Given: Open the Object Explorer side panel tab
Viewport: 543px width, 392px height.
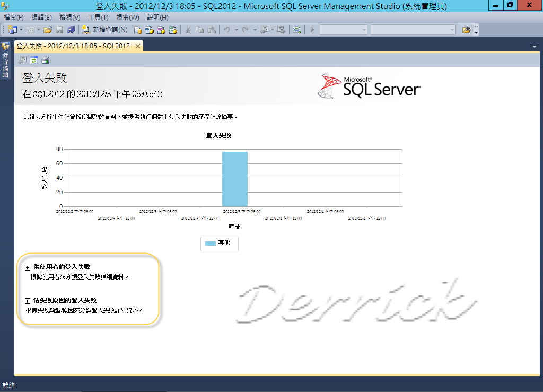Looking at the screenshot, I should 5,60.
